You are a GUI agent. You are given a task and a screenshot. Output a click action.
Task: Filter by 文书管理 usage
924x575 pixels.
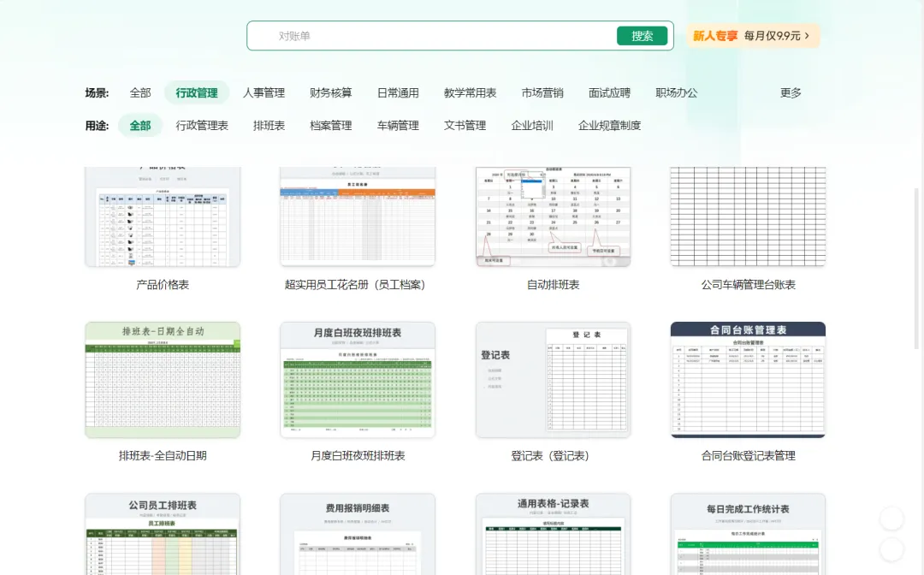[x=465, y=126]
